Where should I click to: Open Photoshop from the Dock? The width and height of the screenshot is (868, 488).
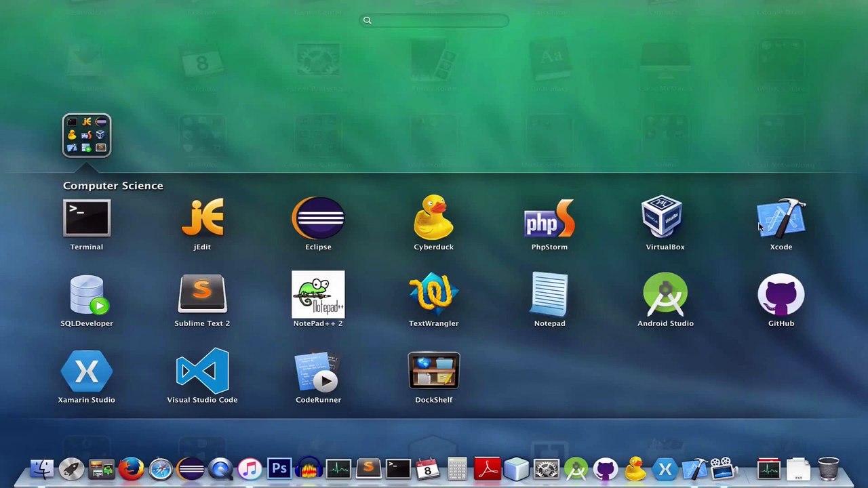coord(279,469)
